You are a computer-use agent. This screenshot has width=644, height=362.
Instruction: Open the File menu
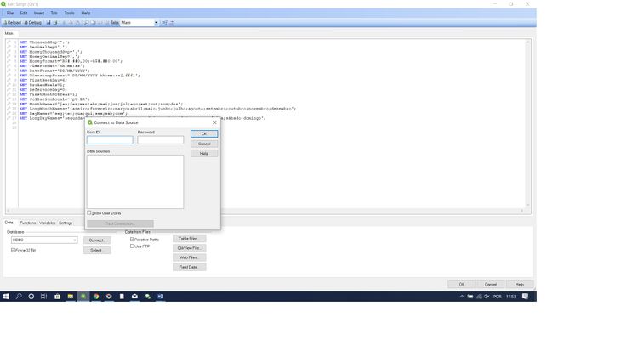pos(10,13)
